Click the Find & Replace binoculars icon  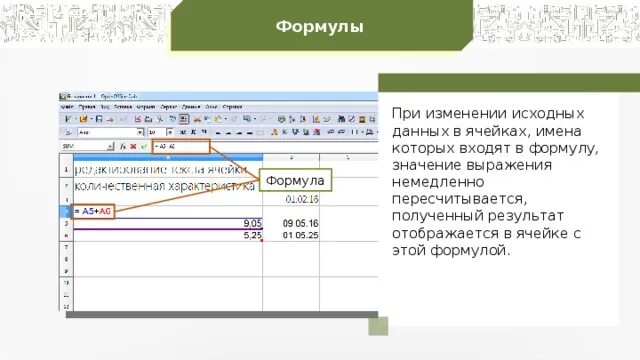point(341,119)
